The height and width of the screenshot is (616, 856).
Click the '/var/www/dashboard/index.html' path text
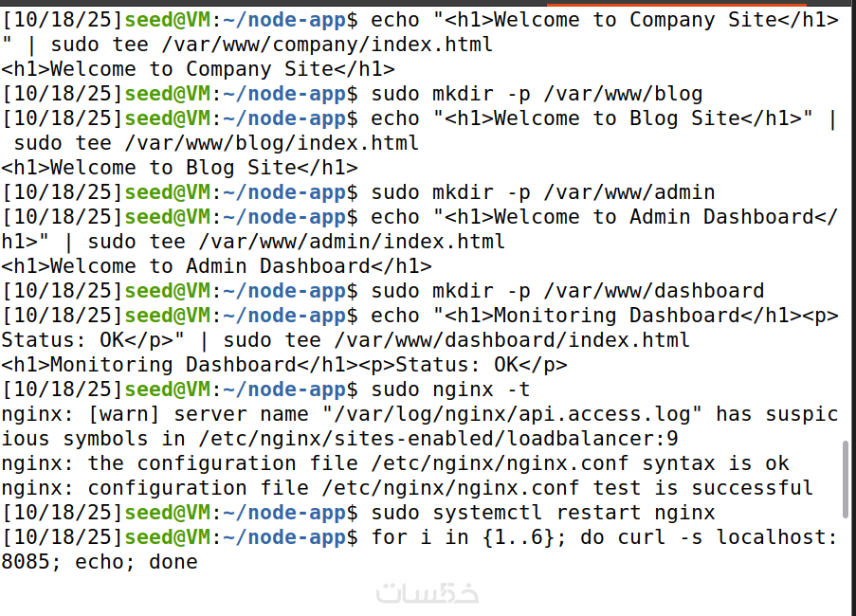530,340
